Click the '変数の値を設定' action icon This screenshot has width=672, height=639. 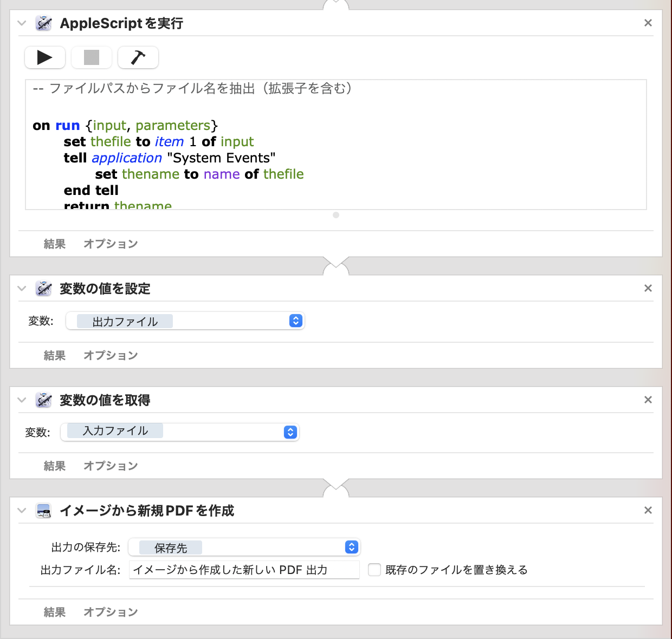pos(44,289)
